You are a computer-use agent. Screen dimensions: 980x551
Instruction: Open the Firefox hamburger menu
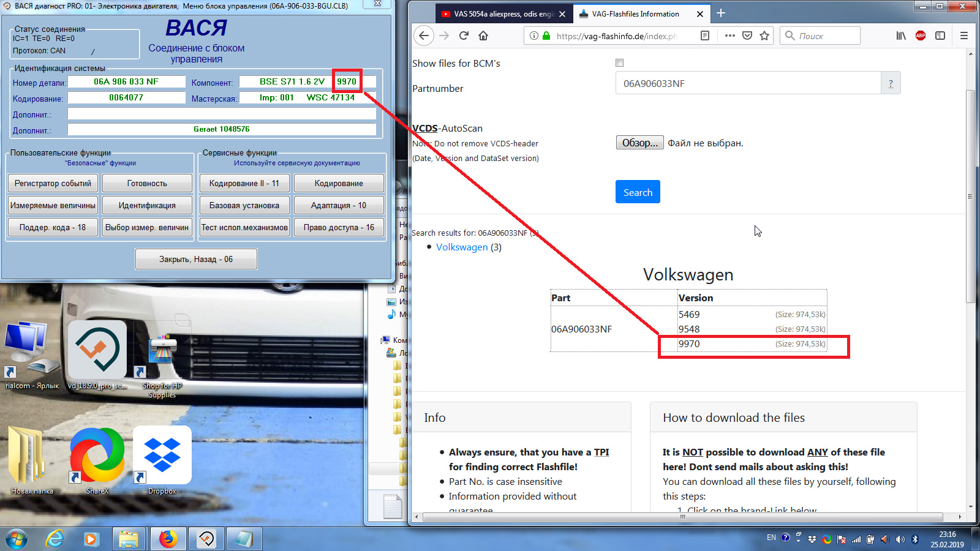pos(964,36)
